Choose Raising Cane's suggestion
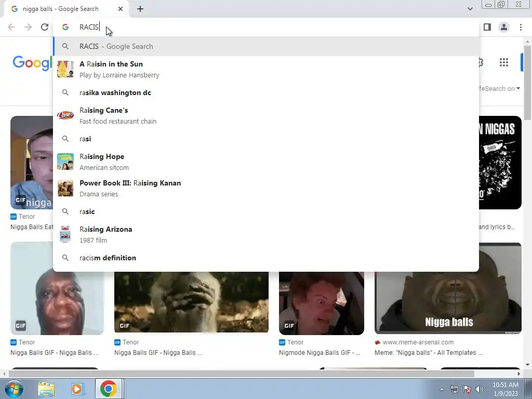 267,115
